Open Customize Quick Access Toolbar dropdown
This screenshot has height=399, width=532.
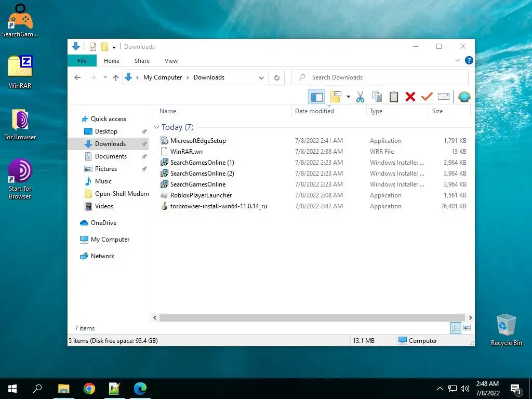[114, 47]
